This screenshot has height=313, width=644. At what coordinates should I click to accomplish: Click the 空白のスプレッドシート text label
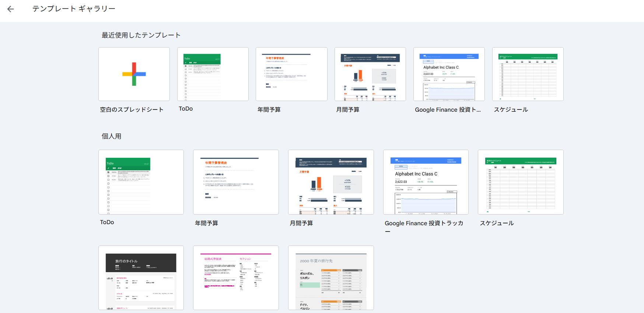(x=132, y=109)
